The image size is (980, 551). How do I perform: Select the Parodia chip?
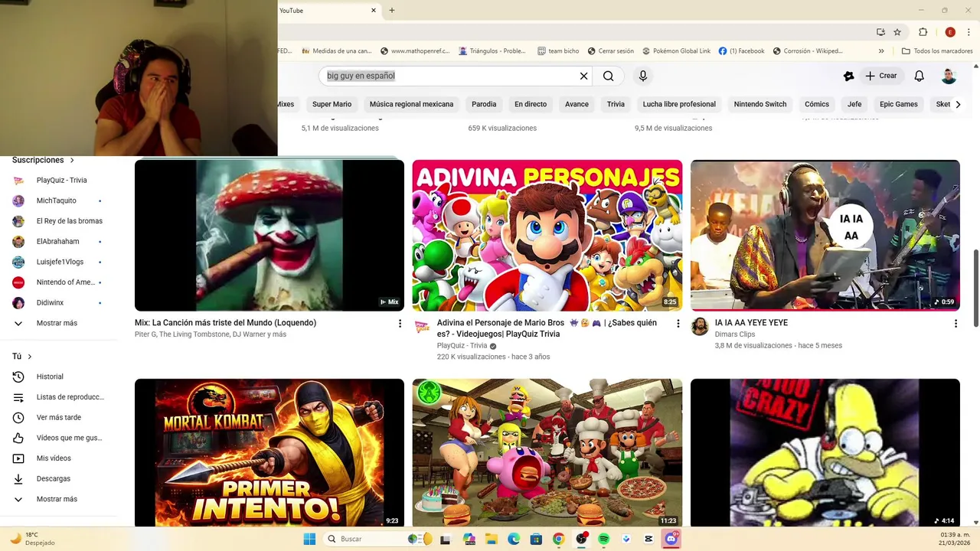[x=484, y=104]
